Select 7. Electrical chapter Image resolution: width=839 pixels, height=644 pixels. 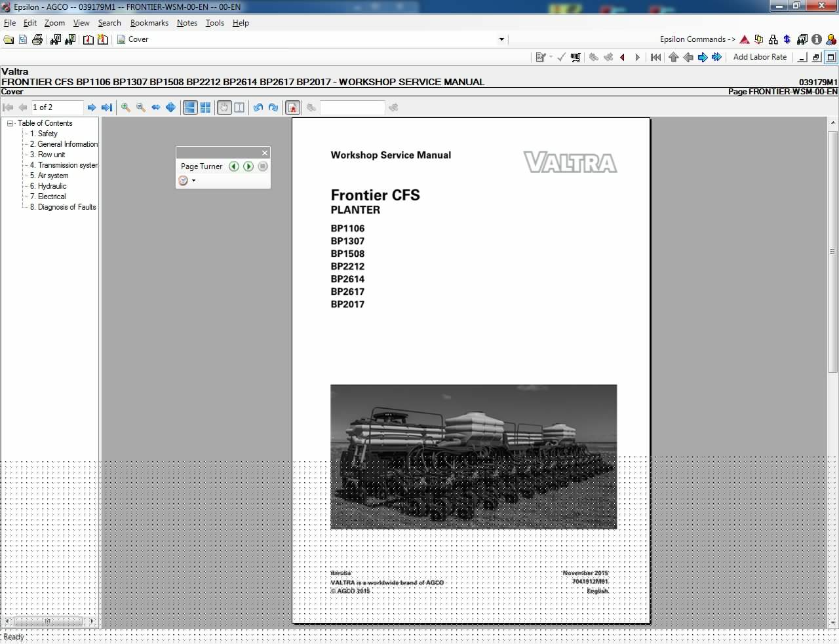48,197
